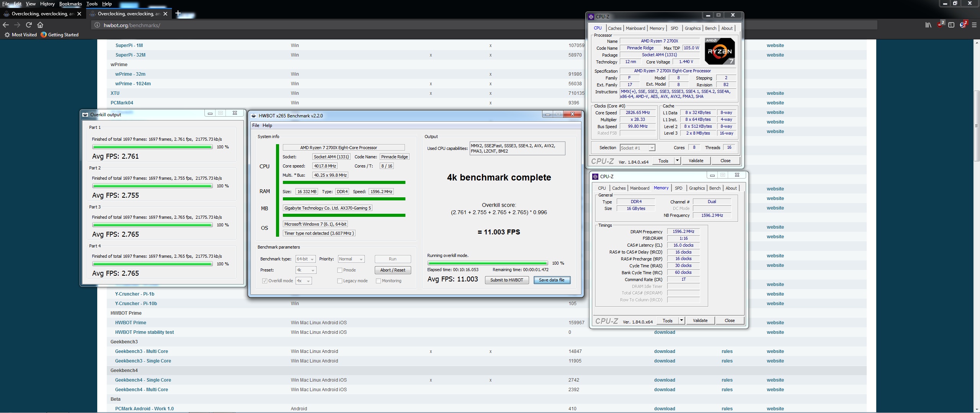This screenshot has height=413, width=980.
Task: Open a new browser tab with plus
Action: 178,13
